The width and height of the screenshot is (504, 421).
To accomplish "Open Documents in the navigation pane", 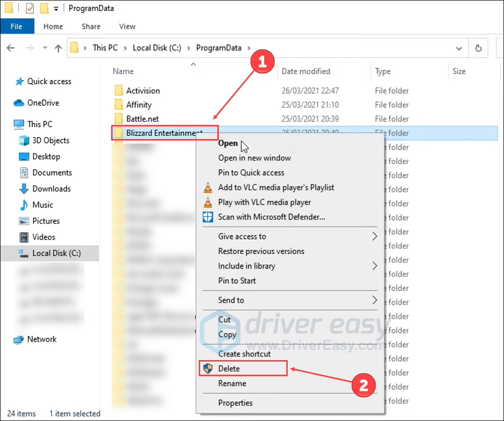I will pyautogui.click(x=52, y=173).
